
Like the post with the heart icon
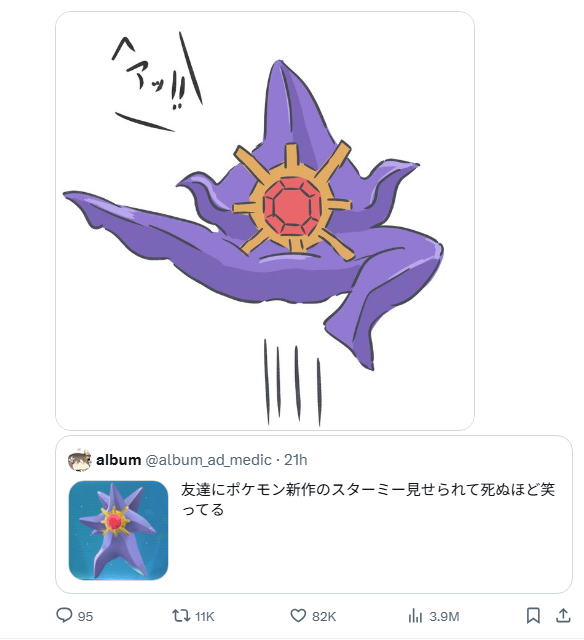coord(298,615)
